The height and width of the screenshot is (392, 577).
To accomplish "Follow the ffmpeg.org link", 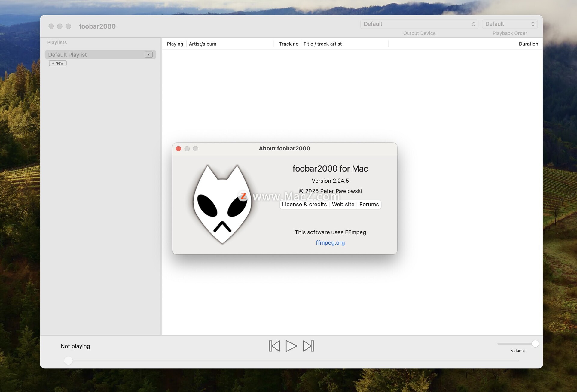I will [x=330, y=242].
